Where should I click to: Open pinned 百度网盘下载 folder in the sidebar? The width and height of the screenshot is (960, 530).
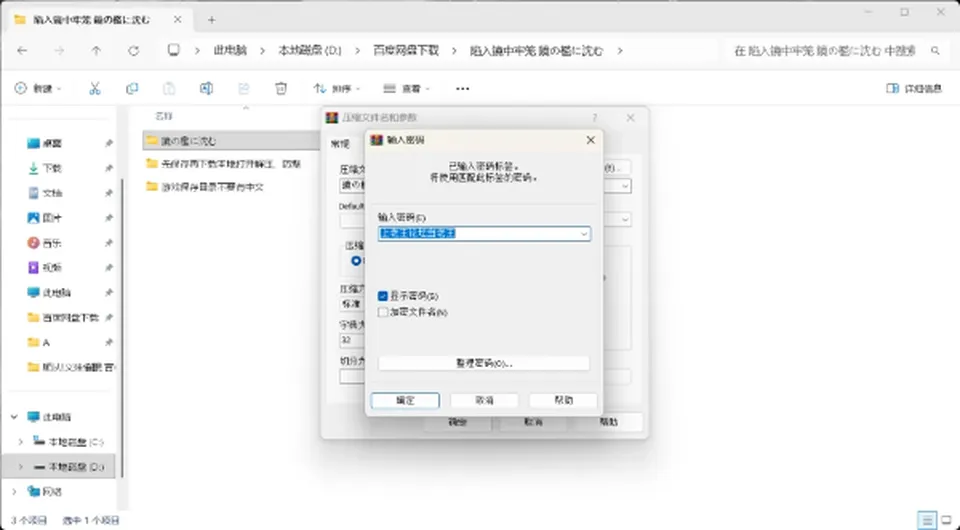point(70,318)
